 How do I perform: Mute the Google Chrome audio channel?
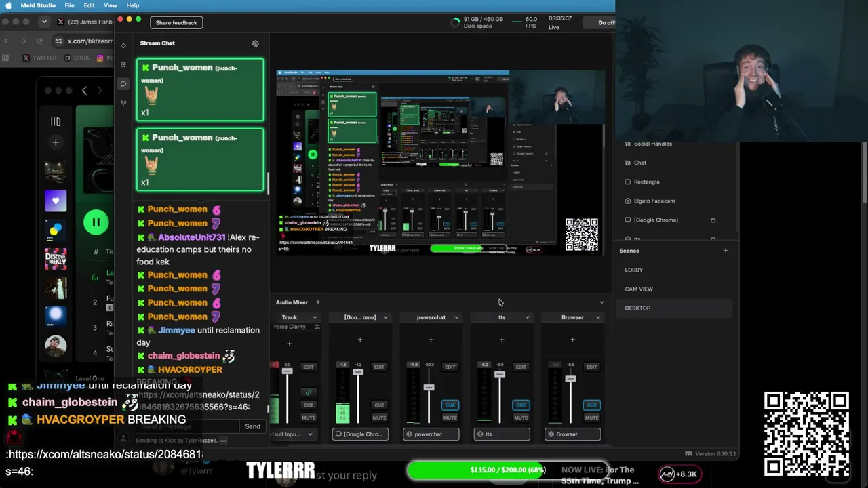coord(379,418)
